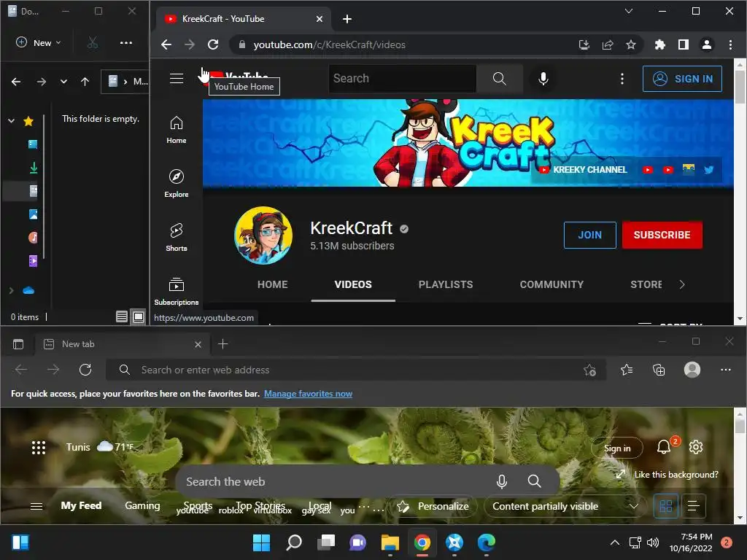Expand OneDrive node in File Explorer
This screenshot has width=747, height=560.
click(x=12, y=290)
